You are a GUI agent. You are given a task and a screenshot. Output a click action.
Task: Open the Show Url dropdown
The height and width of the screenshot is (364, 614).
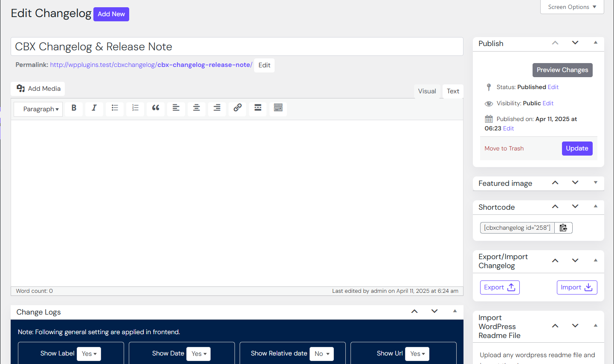(417, 354)
